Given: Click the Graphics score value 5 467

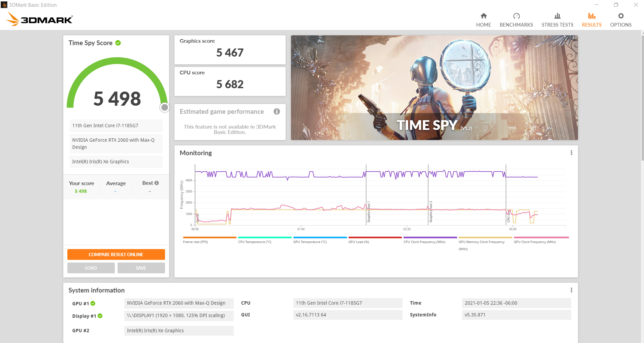Looking at the screenshot, I should [x=230, y=53].
